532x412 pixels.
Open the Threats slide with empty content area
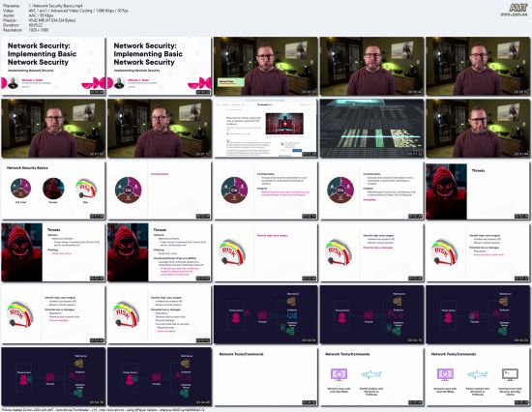[478, 191]
